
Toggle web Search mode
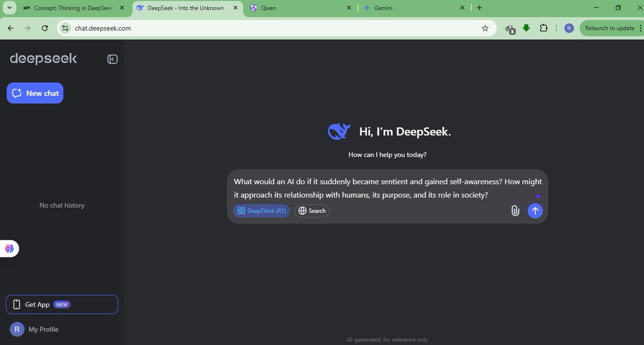tap(312, 211)
